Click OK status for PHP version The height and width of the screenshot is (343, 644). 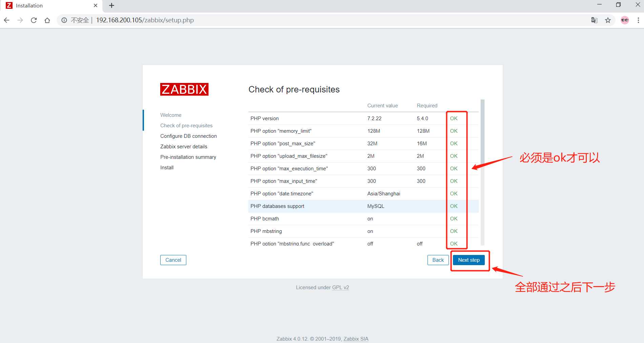click(x=454, y=119)
